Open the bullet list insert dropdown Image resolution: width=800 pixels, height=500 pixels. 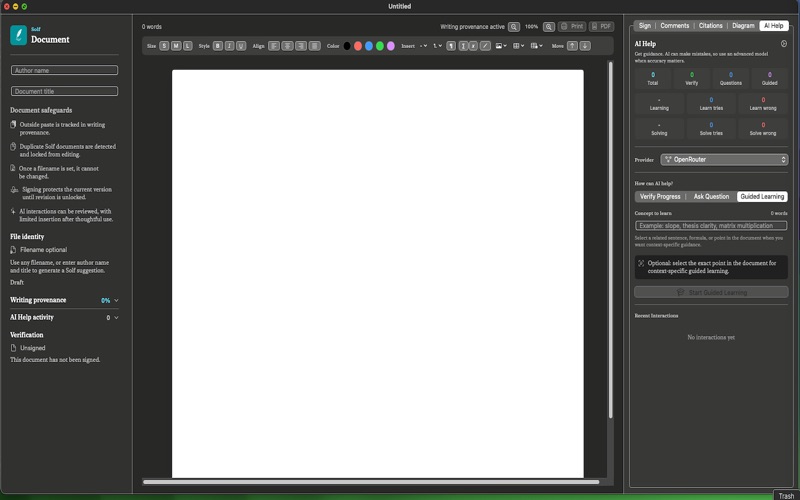pos(423,46)
